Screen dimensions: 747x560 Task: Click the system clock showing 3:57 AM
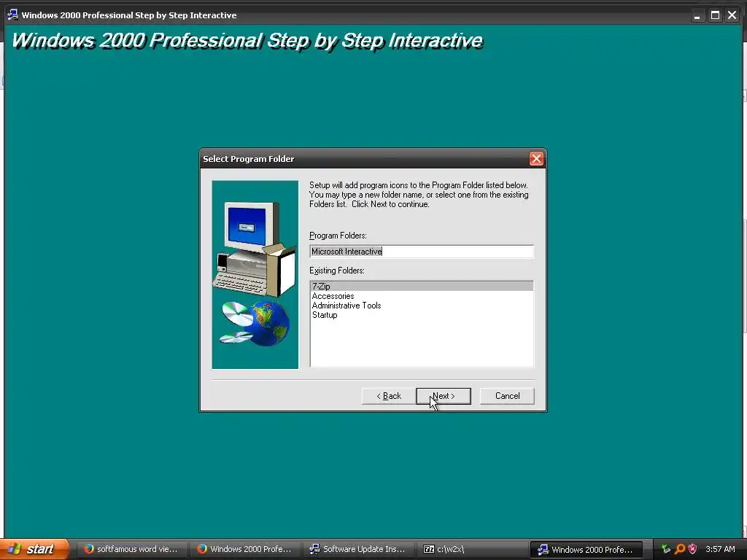coord(720,549)
